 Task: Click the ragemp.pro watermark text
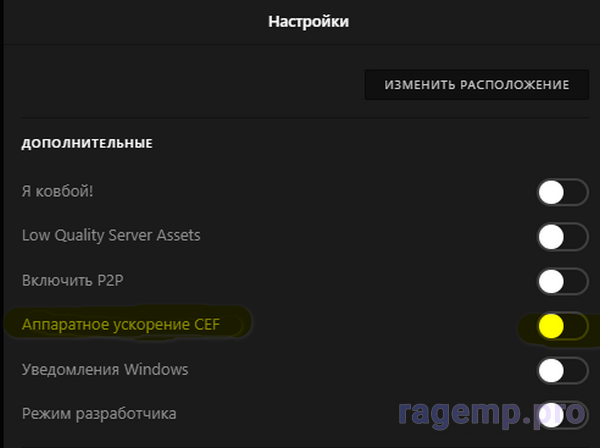click(492, 414)
